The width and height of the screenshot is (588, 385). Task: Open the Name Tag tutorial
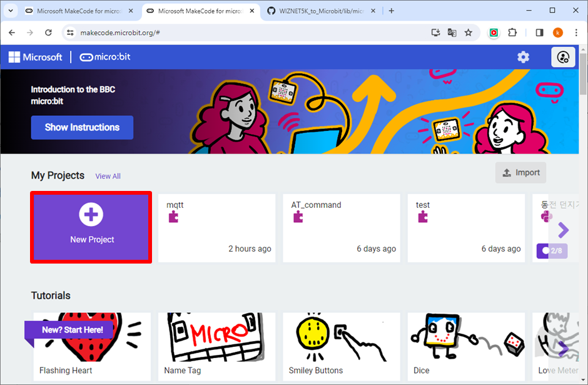pos(217,347)
